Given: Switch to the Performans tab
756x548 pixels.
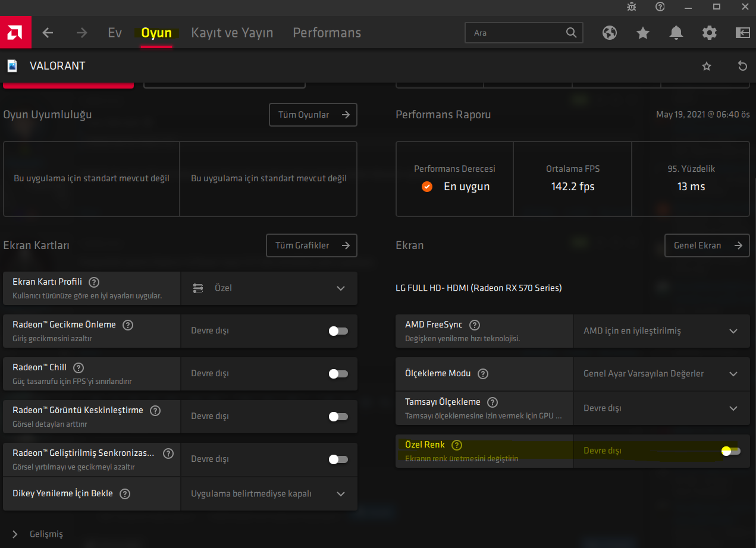Looking at the screenshot, I should 327,33.
